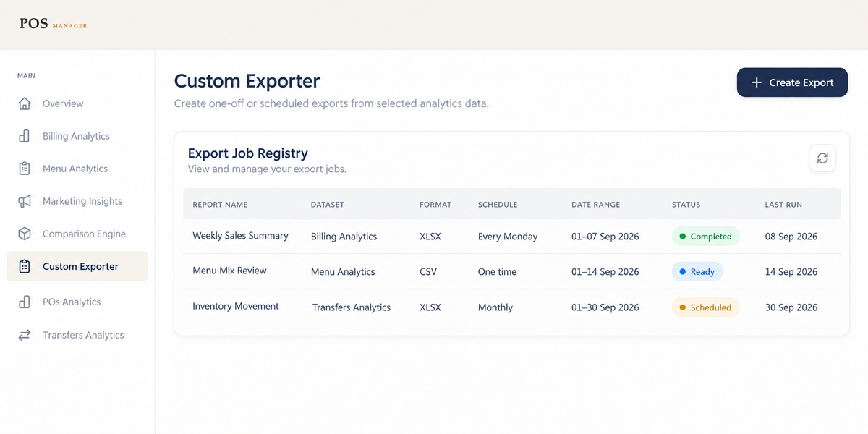Click the CSV format cell
The image size is (868, 434).
coord(428,272)
